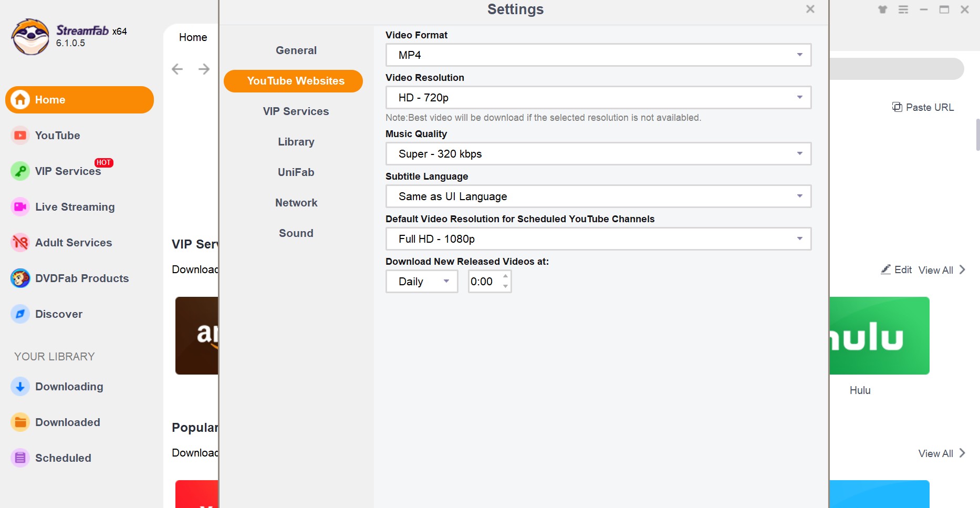Click the Hulu label text

point(860,390)
